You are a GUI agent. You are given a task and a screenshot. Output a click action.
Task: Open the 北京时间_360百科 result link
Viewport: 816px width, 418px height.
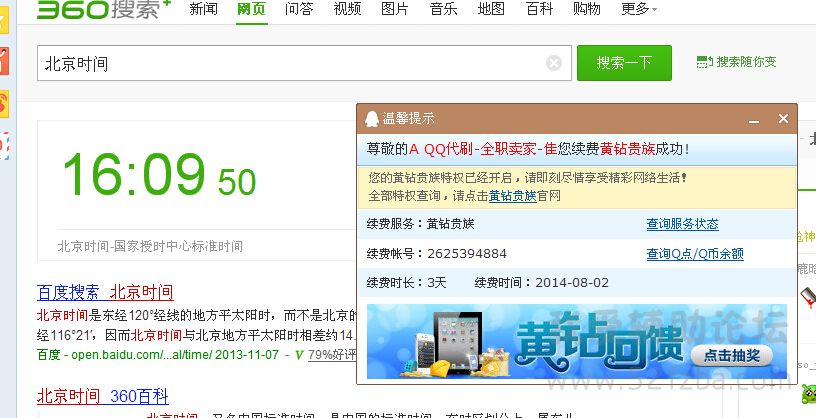pos(103,397)
